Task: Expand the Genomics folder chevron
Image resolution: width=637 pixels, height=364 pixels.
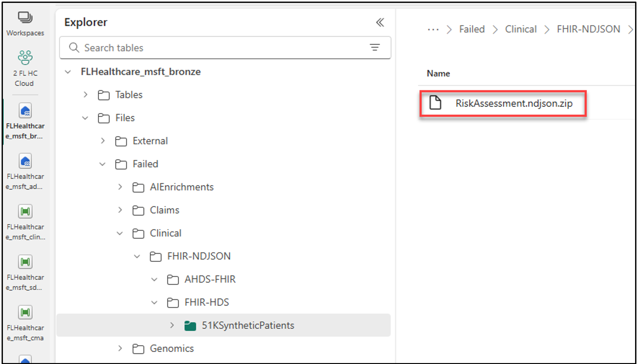Action: (x=120, y=348)
